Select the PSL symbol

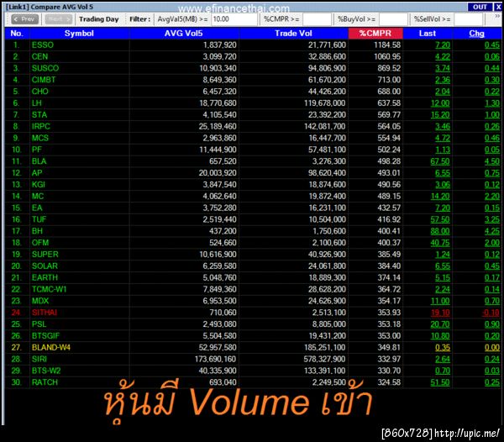(39, 324)
